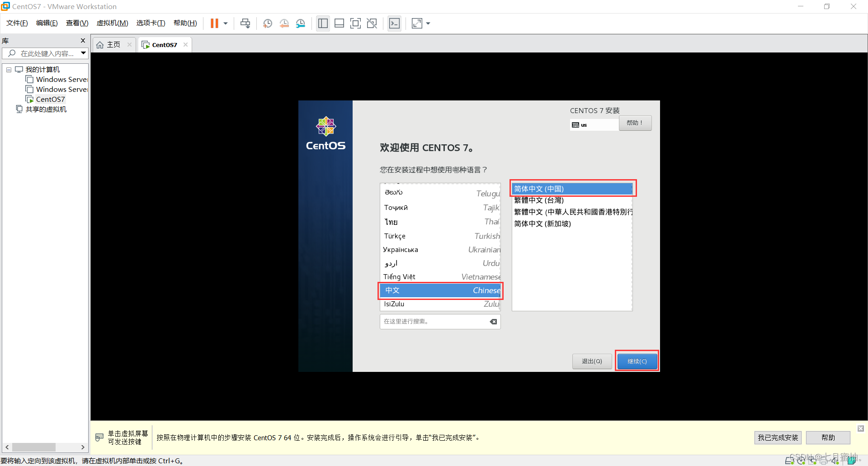Choose 简体中文 (中国) locale
Viewport: 868px width, 466px height.
tap(572, 189)
